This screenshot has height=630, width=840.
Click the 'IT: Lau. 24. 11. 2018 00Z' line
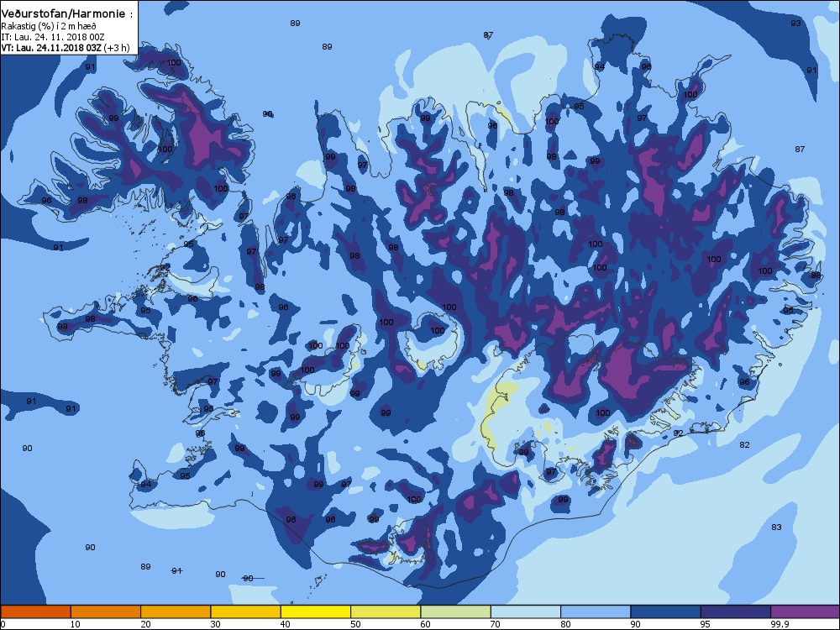tap(52, 37)
